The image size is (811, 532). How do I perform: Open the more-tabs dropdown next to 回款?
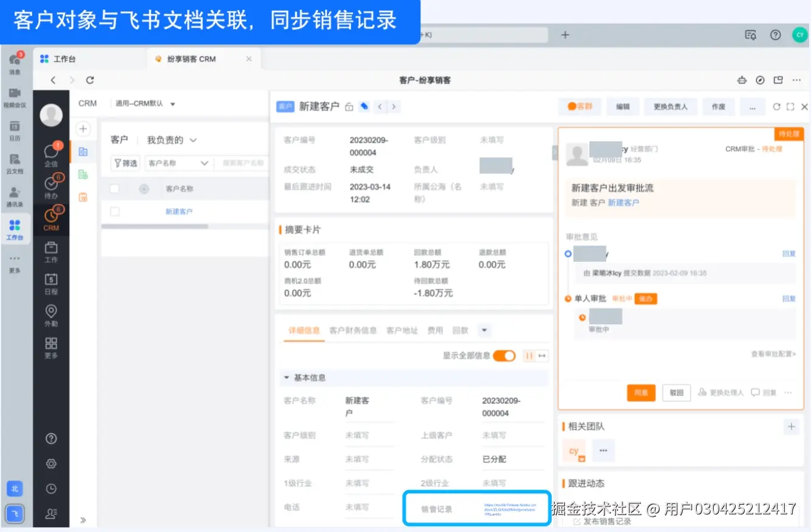point(484,330)
